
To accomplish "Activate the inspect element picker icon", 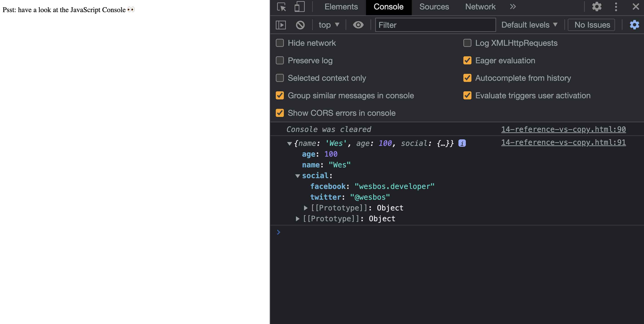I will point(282,7).
